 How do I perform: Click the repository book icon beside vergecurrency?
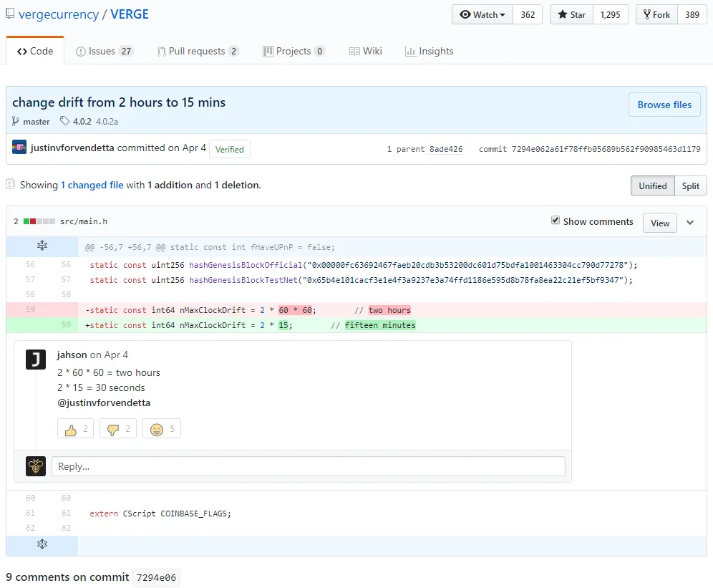click(x=10, y=14)
